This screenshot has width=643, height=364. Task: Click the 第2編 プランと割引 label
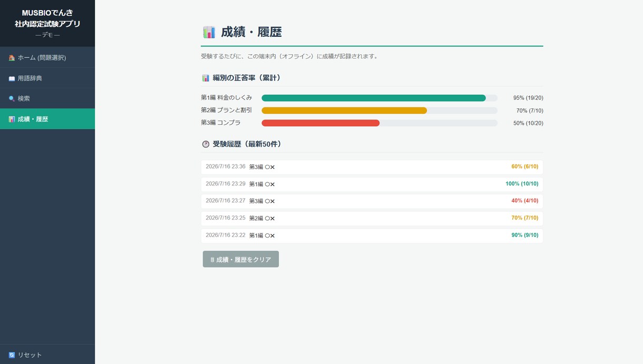point(226,111)
